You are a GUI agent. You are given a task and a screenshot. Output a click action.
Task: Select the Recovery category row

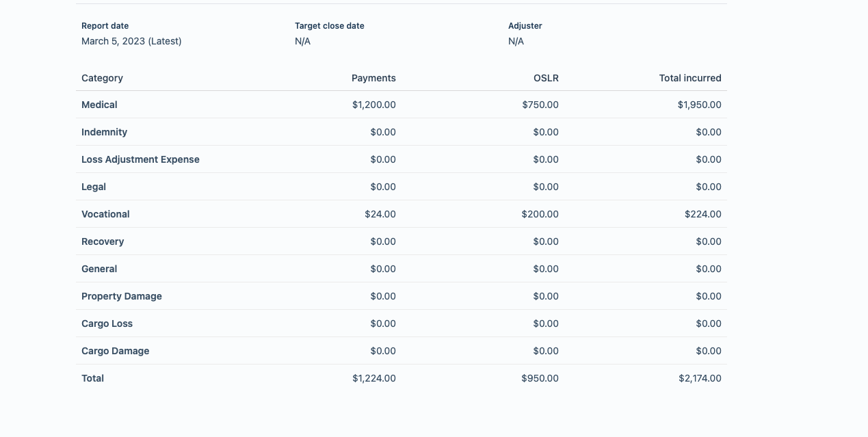[x=402, y=241]
